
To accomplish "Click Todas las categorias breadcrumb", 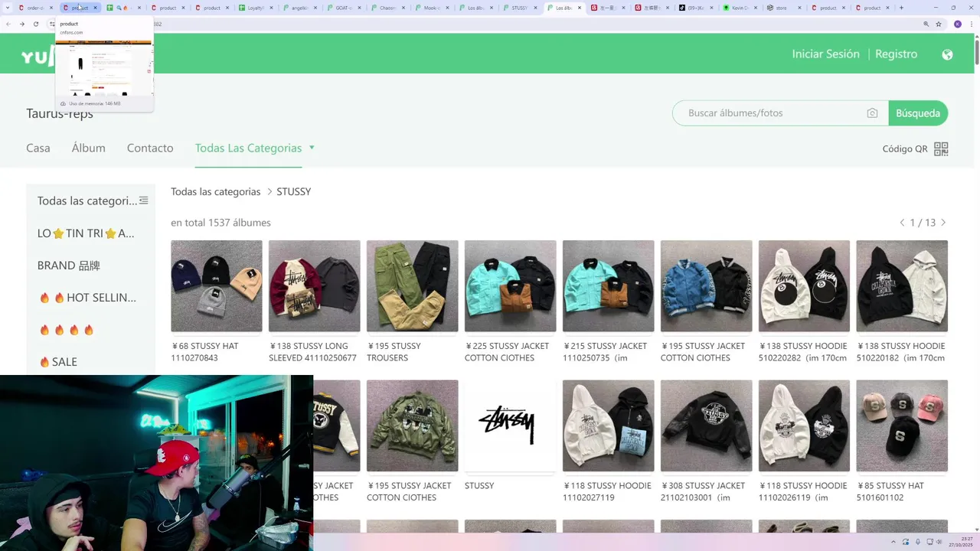I will 216,192.
